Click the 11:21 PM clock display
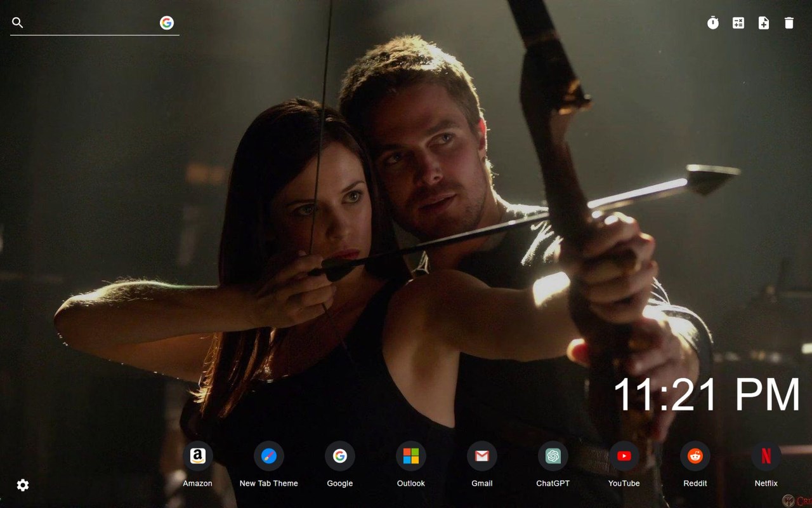This screenshot has width=812, height=508. [707, 394]
